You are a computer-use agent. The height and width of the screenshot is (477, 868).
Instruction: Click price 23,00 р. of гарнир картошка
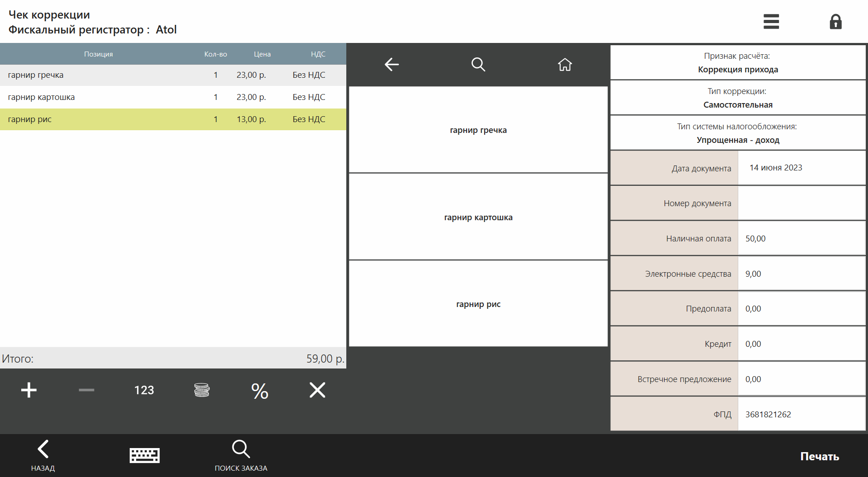coord(251,97)
